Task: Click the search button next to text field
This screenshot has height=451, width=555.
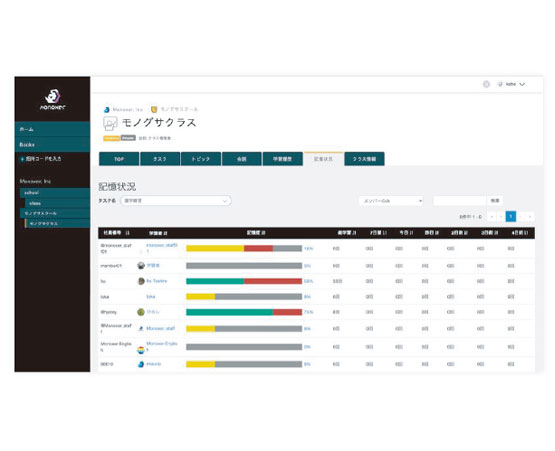Action: click(495, 201)
